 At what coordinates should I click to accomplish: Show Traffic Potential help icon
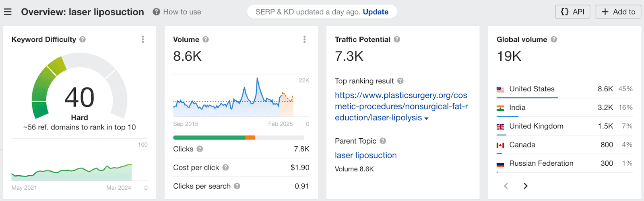(397, 39)
